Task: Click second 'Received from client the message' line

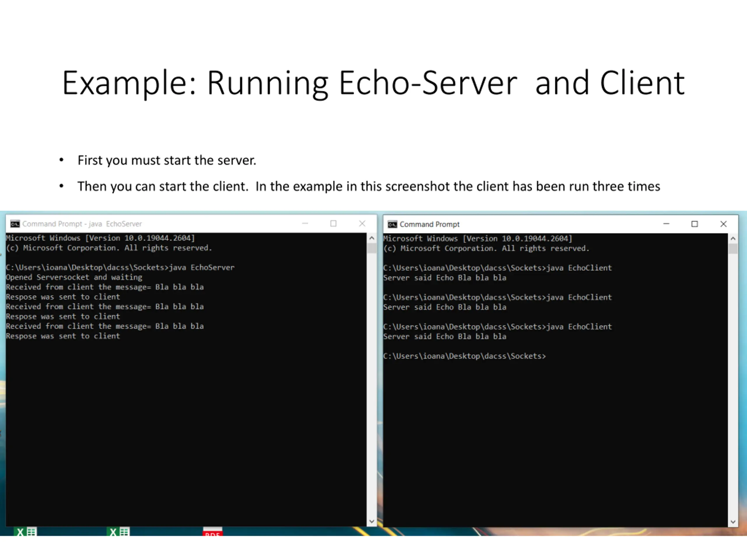Action: (x=105, y=307)
